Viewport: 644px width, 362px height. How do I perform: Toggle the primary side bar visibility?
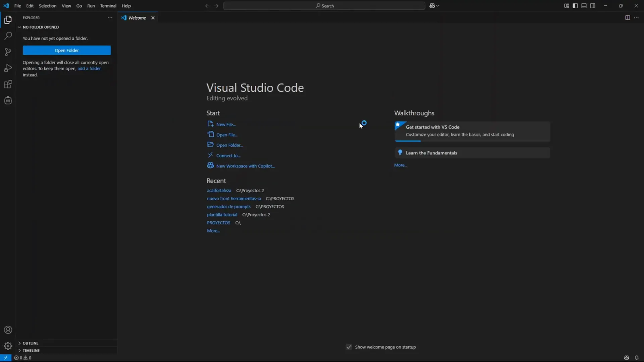[575, 6]
